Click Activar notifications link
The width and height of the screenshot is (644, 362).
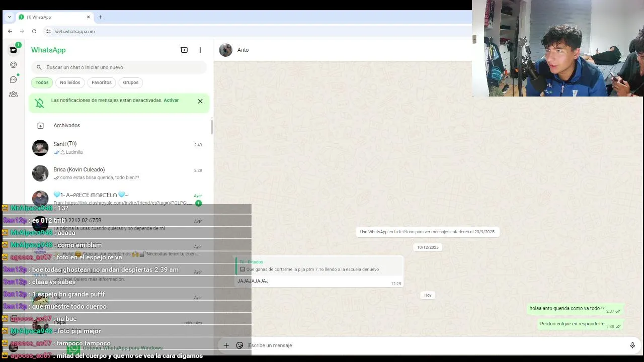(171, 100)
